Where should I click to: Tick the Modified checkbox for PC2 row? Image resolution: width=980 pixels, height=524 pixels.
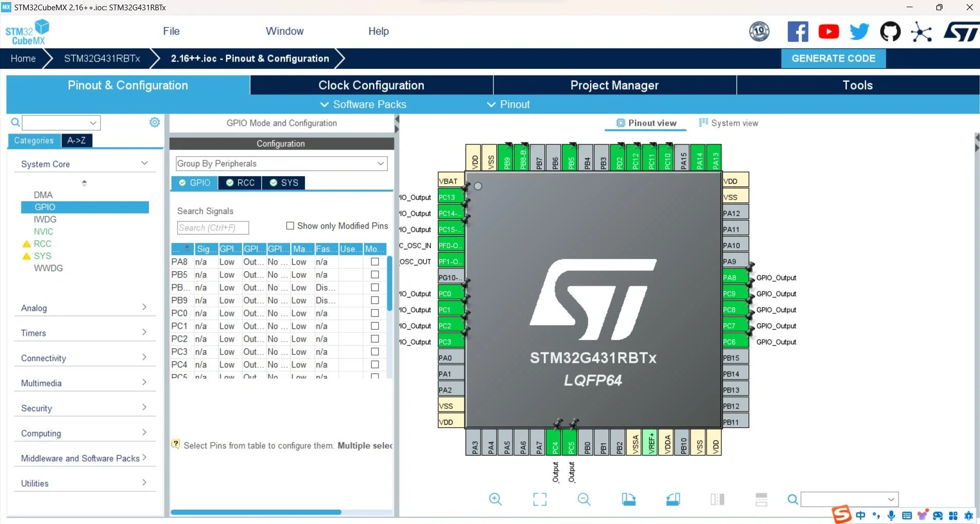point(375,339)
